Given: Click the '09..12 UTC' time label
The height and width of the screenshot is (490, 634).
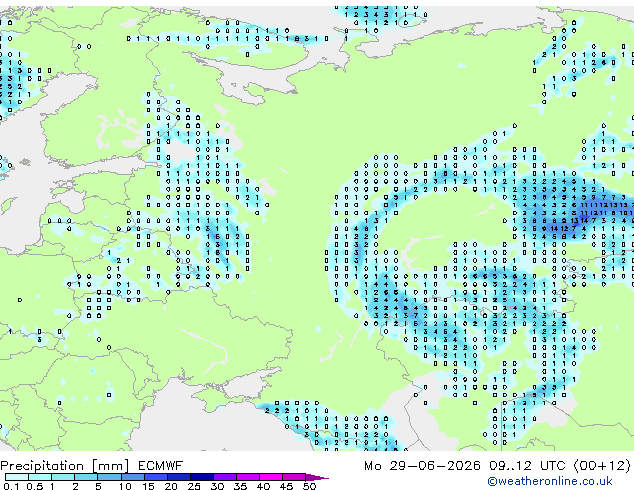Looking at the screenshot, I should click(x=527, y=466).
